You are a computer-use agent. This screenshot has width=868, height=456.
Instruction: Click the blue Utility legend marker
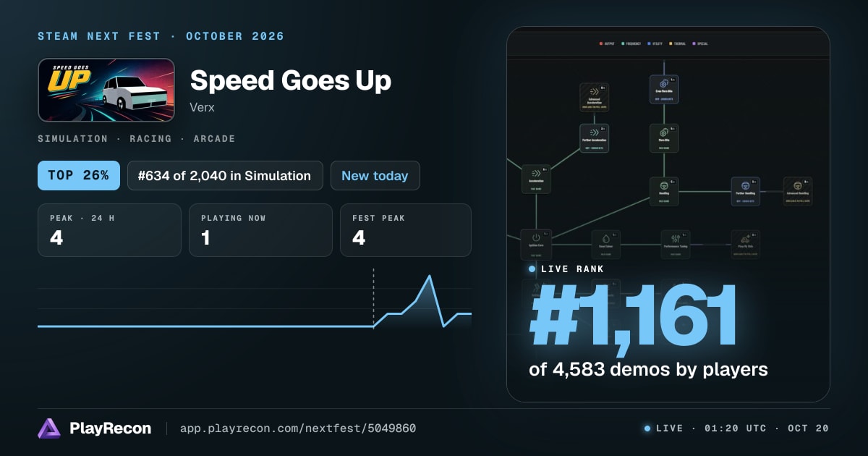pyautogui.click(x=649, y=44)
